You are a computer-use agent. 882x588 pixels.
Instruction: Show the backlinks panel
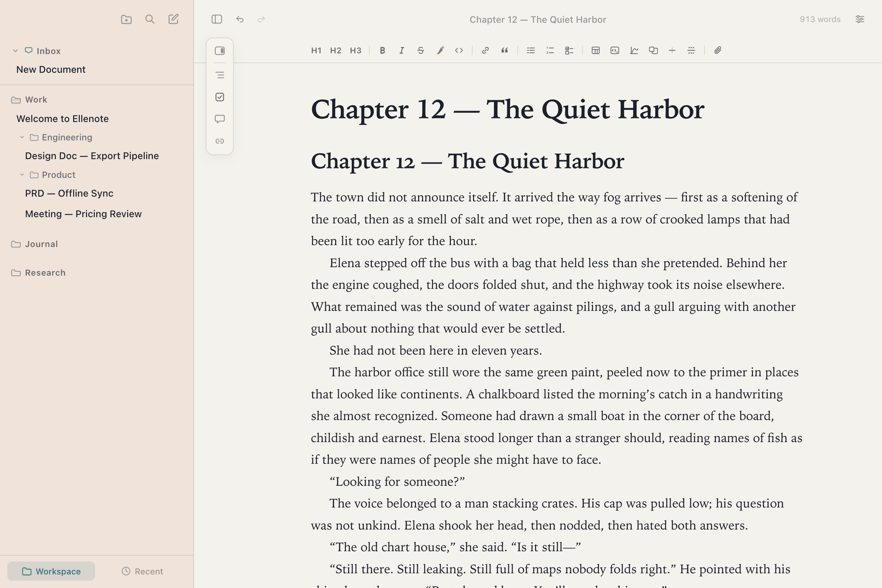[220, 141]
